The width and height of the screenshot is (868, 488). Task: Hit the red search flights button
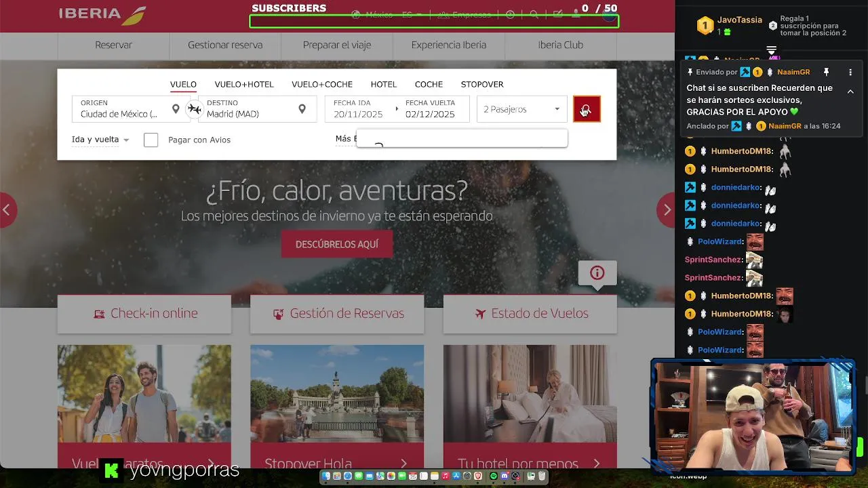tap(587, 109)
